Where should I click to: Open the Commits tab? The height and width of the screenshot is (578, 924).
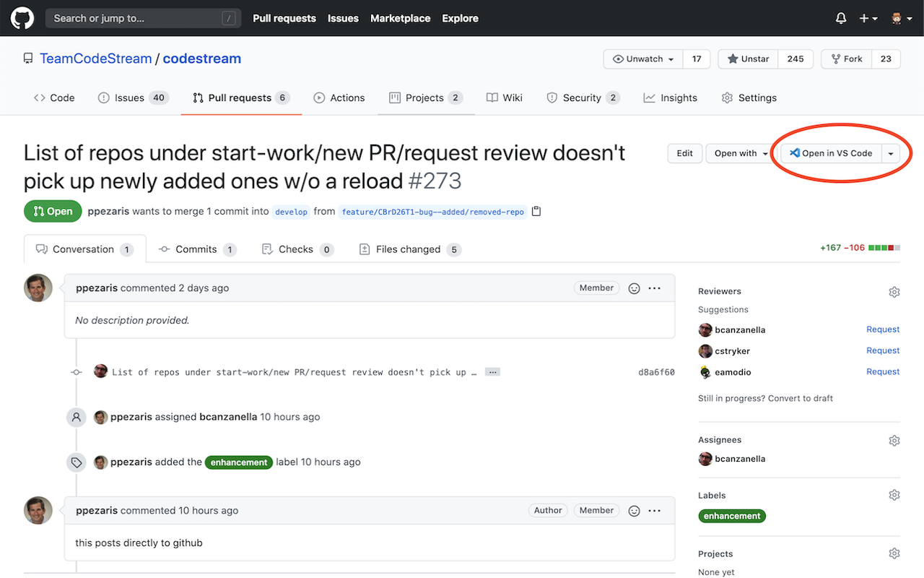[x=197, y=249]
